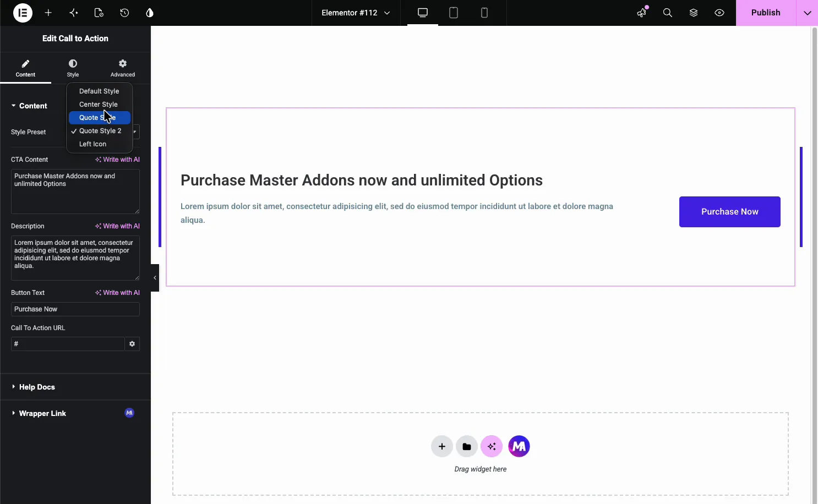This screenshot has height=504, width=818.
Task: Open URL link options gear icon
Action: [x=132, y=344]
